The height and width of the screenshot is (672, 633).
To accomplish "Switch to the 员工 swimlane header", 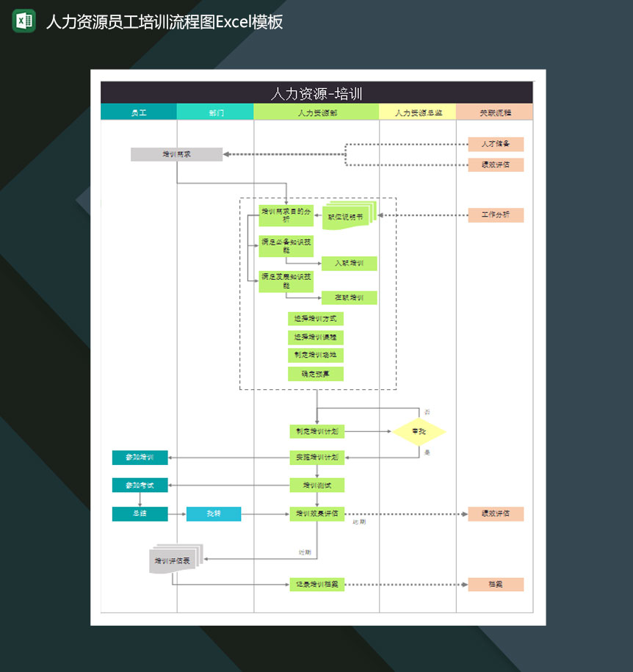I will [x=137, y=112].
